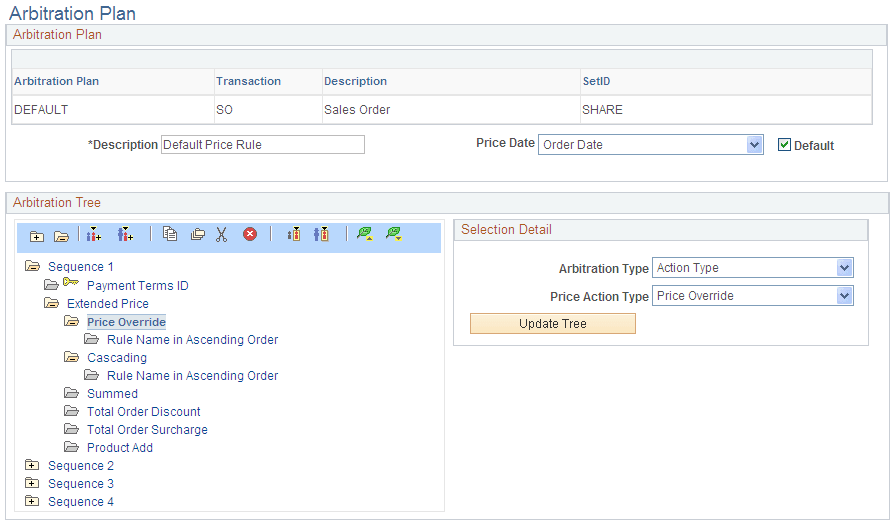Screen dimensions: 895x525
Task: Click the insert sibling node icon
Action: (94, 234)
